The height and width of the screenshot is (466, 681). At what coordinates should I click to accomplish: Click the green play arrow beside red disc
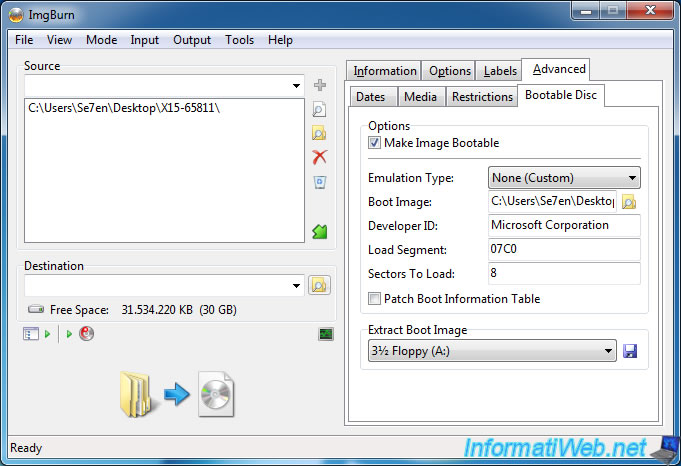[x=69, y=334]
